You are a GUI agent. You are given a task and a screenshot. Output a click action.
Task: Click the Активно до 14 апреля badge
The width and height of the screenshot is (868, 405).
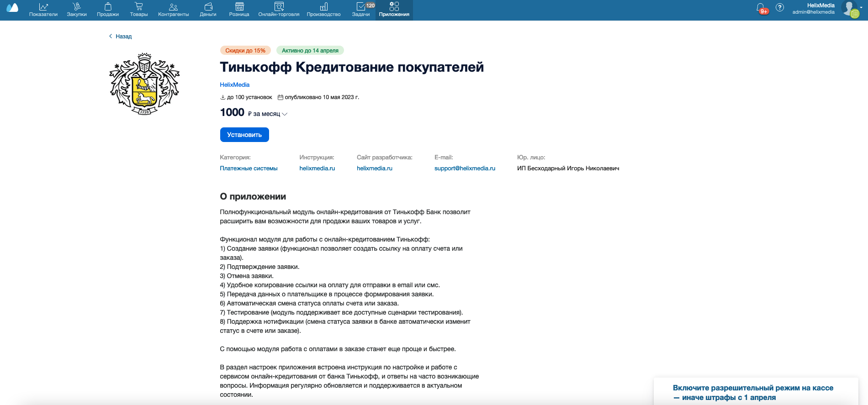point(310,51)
